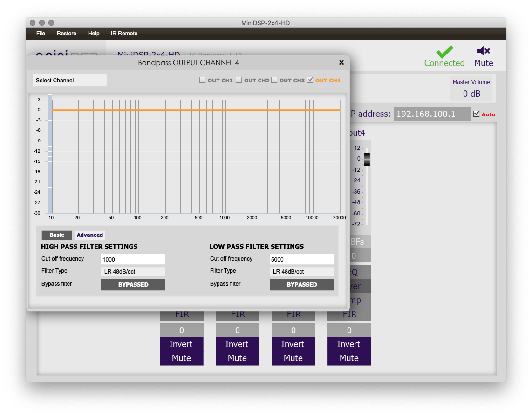Click the green Connected checkmark icon

point(444,52)
